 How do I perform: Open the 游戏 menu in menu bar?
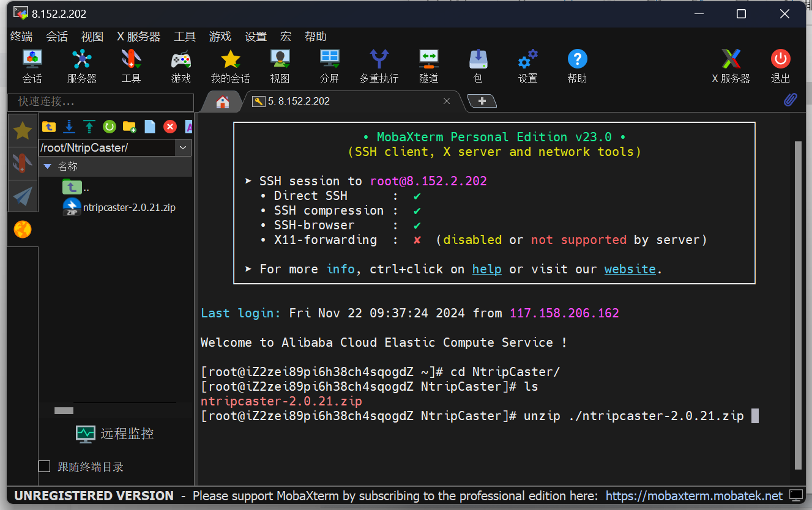(x=220, y=37)
